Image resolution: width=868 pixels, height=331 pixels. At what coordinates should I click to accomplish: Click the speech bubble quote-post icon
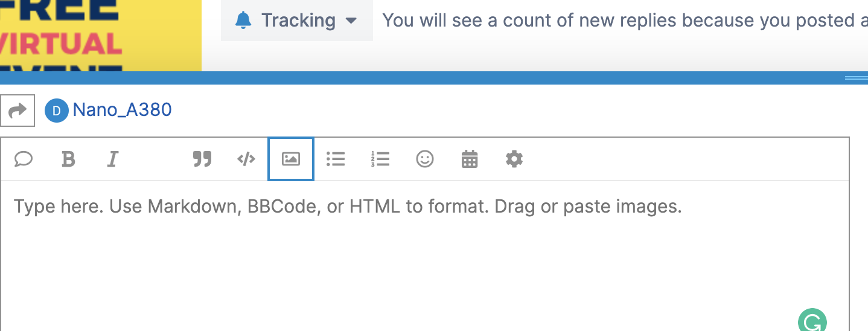click(24, 159)
